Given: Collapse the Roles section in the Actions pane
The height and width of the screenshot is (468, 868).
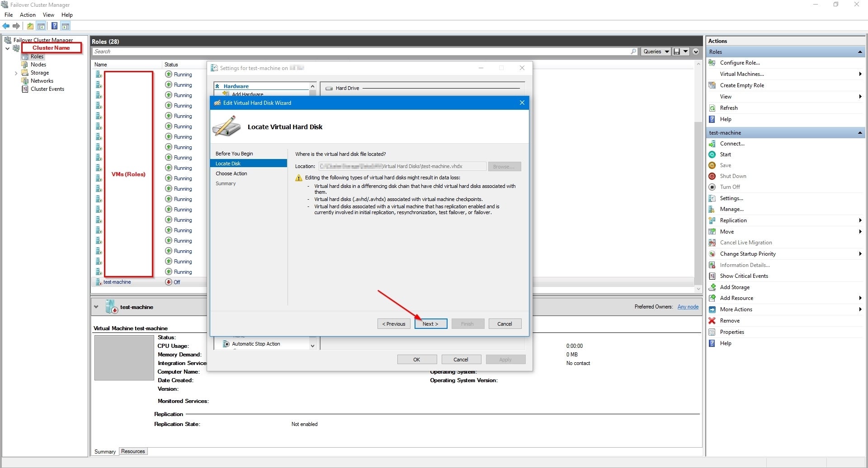Looking at the screenshot, I should click(x=859, y=52).
